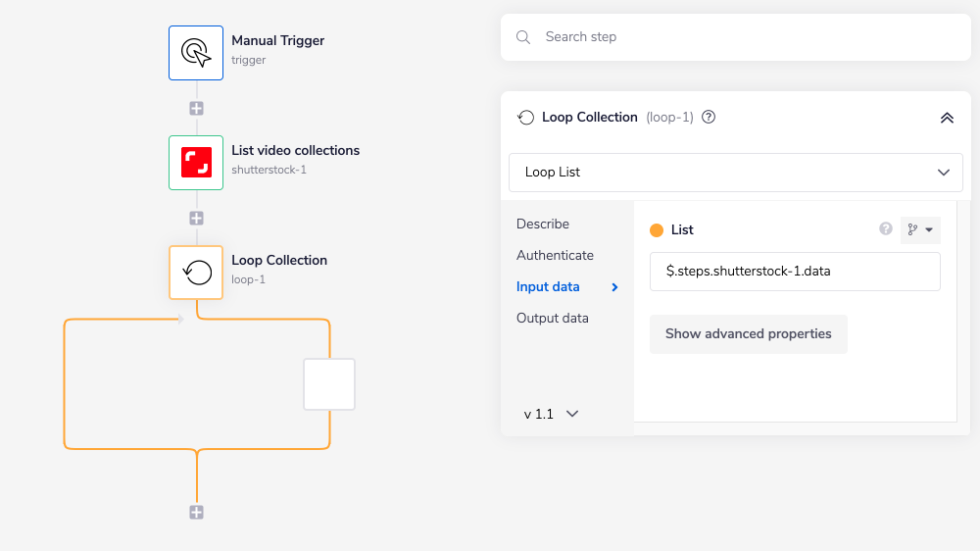
Task: Add step after the loop ends
Action: [x=196, y=512]
